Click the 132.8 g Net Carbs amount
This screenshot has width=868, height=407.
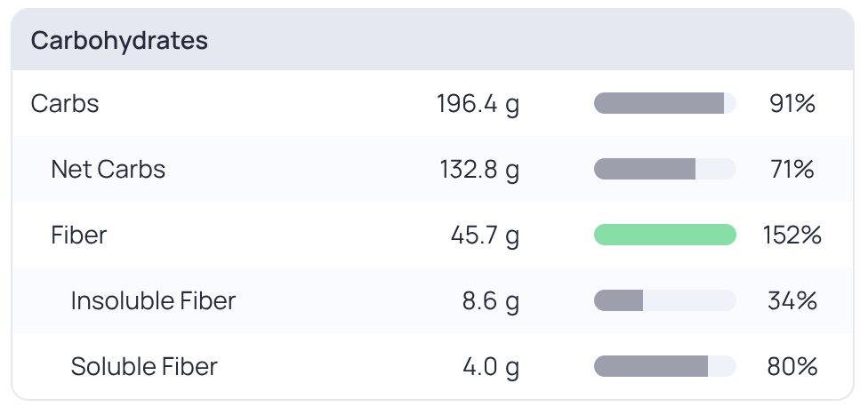[479, 170]
